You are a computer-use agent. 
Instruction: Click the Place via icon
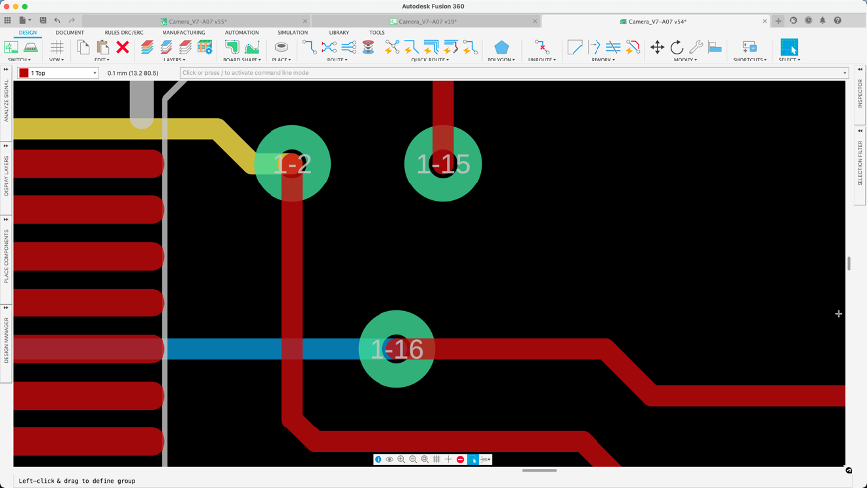(281, 47)
